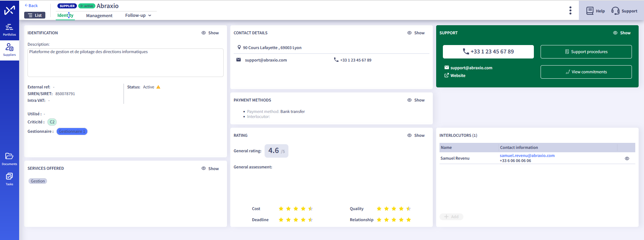
Task: Click the location pin icon by address
Action: click(239, 47)
